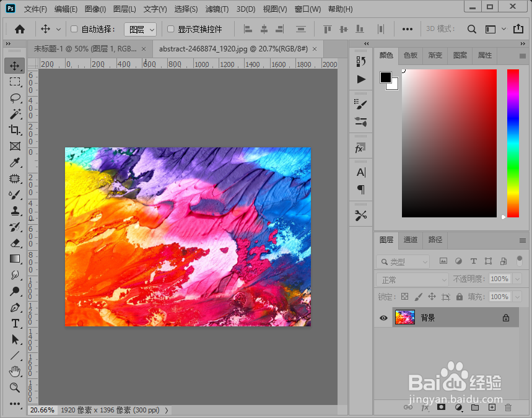Open the 填充 slider dropdown arrow
The width and height of the screenshot is (532, 418).
[x=517, y=297]
